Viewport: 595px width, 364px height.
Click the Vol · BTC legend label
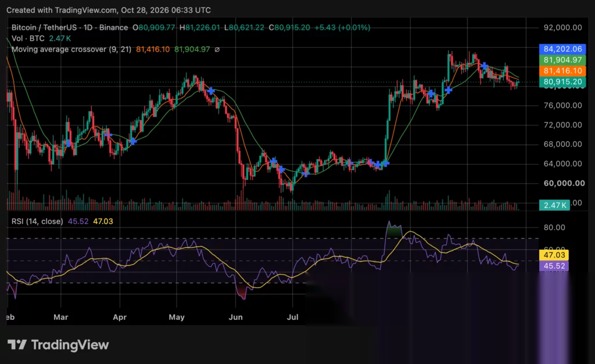(x=28, y=38)
